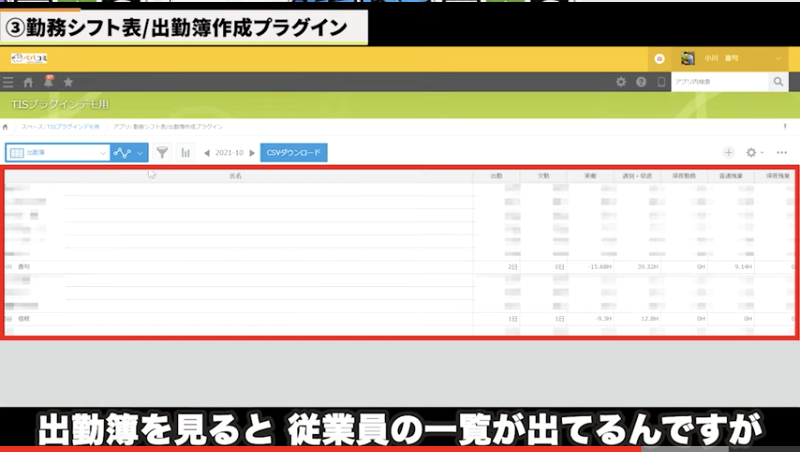The width and height of the screenshot is (800, 454).
Task: Click the 氏名 column header
Action: tap(236, 176)
